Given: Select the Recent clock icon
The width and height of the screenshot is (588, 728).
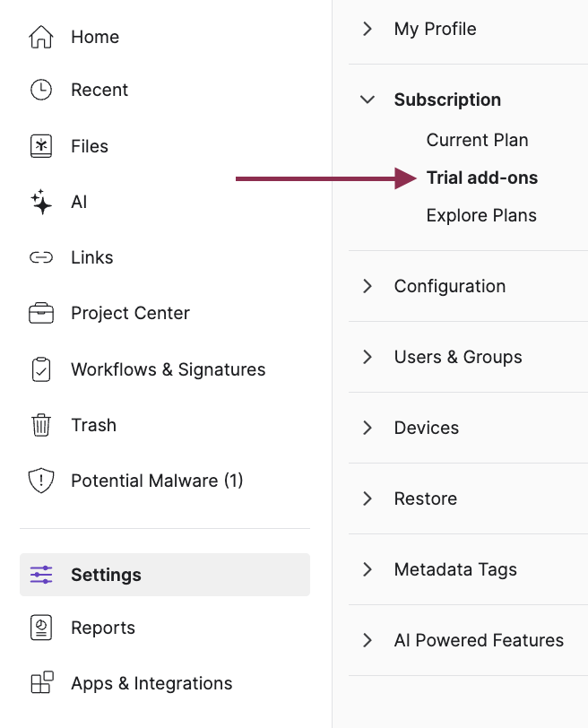Looking at the screenshot, I should [41, 90].
